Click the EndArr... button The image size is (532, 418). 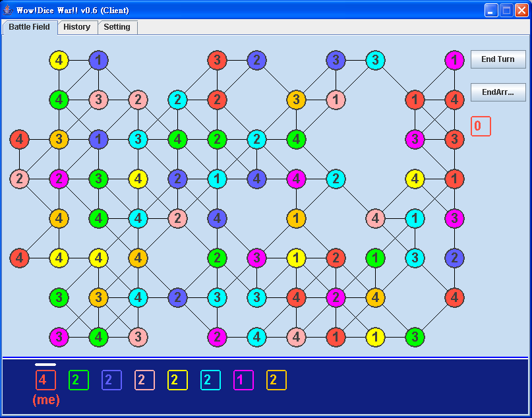(x=498, y=92)
